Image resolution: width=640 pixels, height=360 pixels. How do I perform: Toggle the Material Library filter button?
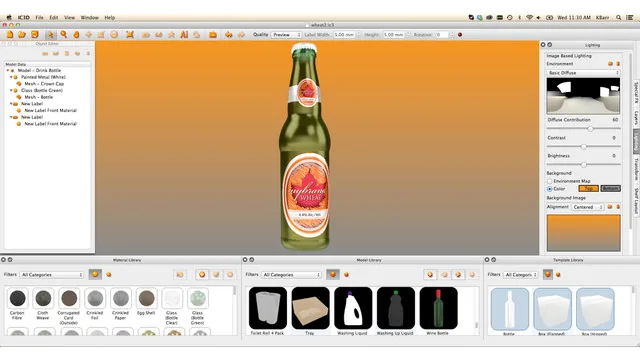95,274
